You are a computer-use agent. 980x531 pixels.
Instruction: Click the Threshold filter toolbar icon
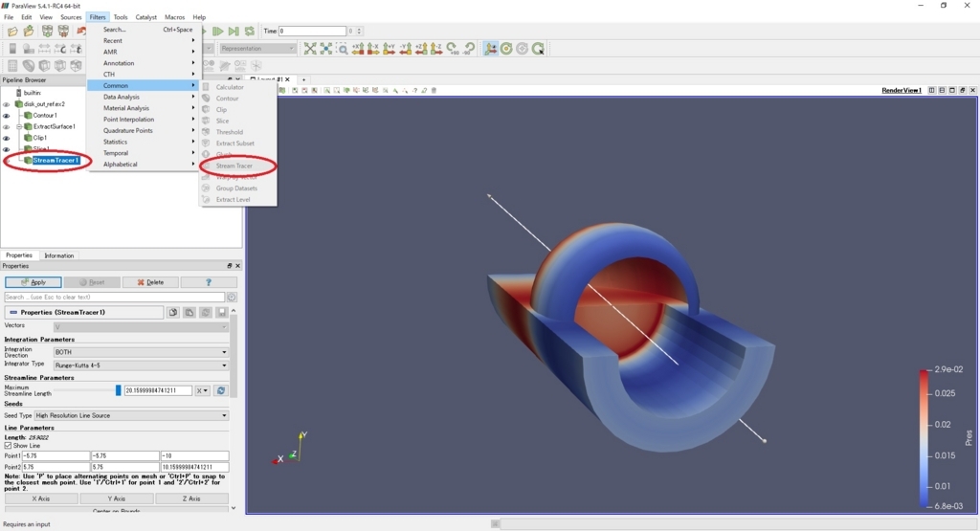[76, 66]
